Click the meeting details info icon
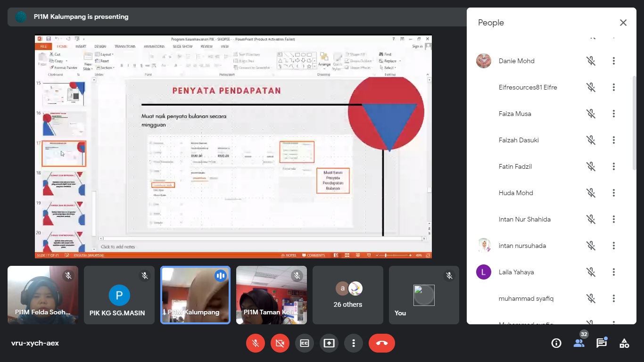 click(556, 343)
